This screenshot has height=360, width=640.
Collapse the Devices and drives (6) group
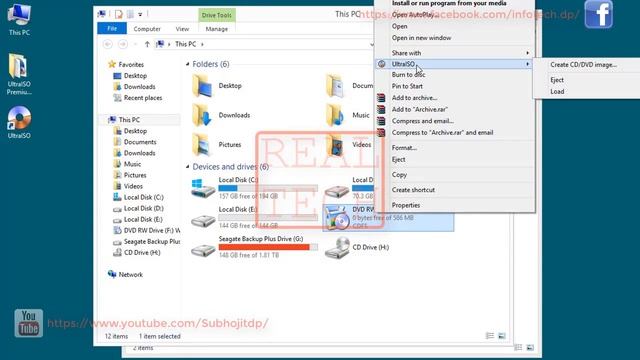(188, 167)
